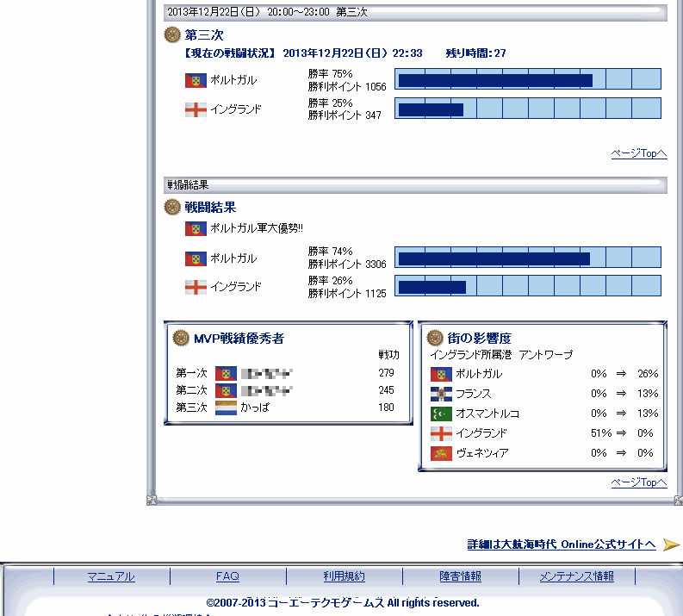Click the Ottoman flag beside オスマントルコ
The image size is (683, 616).
click(x=441, y=414)
